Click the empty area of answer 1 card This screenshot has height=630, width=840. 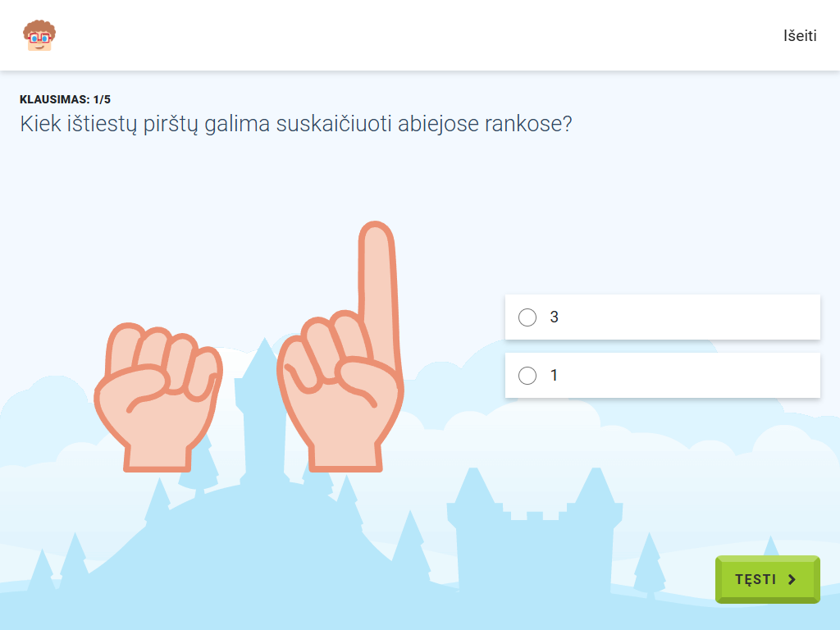click(686, 376)
